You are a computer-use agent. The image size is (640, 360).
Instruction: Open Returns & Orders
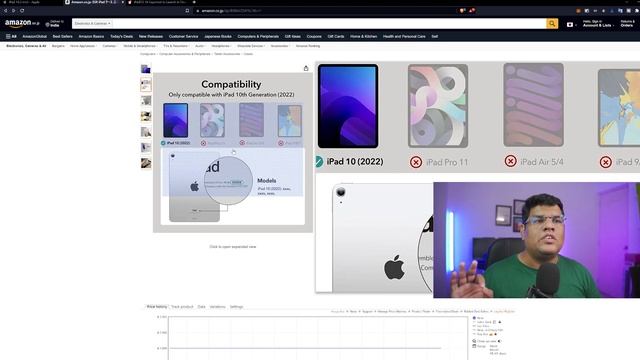(627, 24)
